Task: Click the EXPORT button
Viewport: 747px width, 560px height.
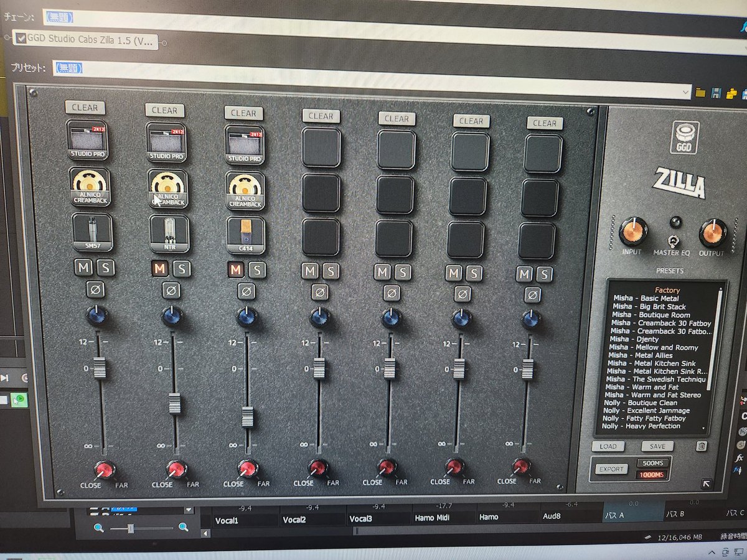Action: click(610, 469)
